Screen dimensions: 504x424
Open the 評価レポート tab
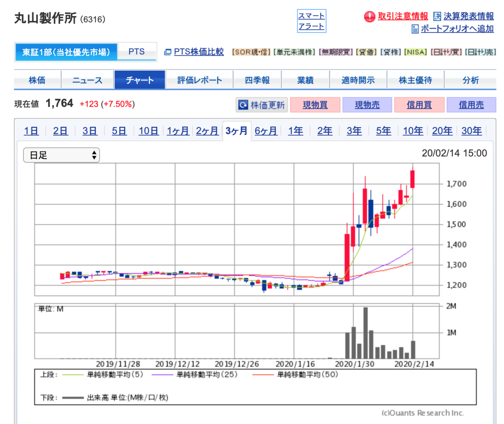coord(199,80)
